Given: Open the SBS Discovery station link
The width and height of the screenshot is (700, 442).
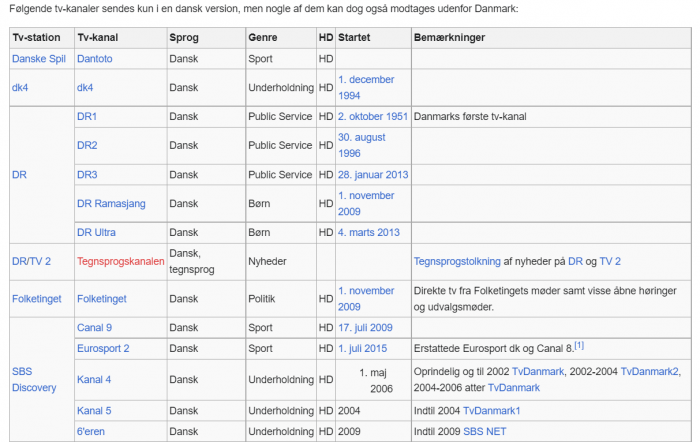Looking at the screenshot, I should point(34,379).
